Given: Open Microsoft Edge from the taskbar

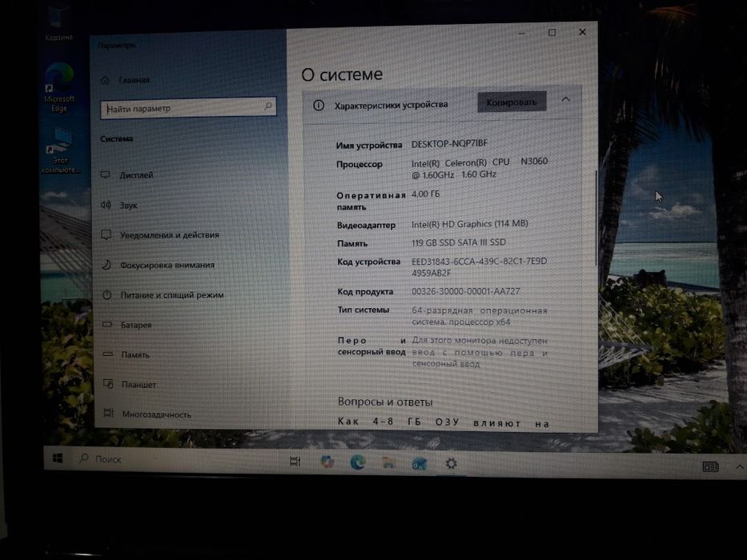Looking at the screenshot, I should pos(358,462).
